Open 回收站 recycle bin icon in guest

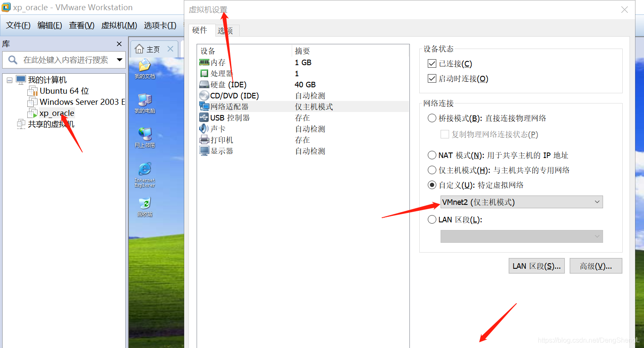pyautogui.click(x=145, y=207)
